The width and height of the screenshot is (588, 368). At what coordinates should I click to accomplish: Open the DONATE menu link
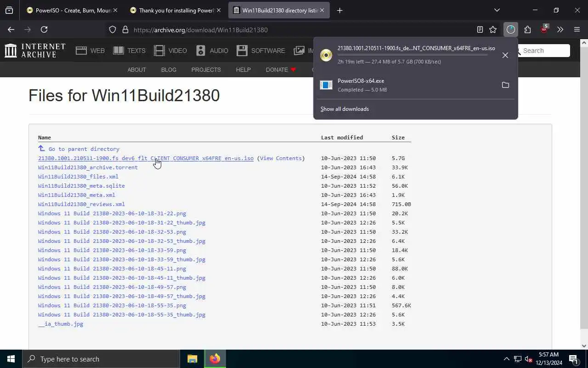pos(281,70)
